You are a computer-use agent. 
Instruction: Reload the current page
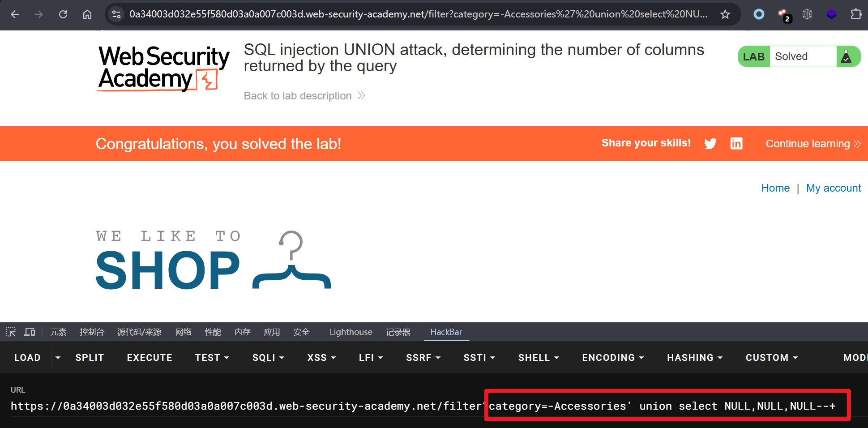[63, 14]
